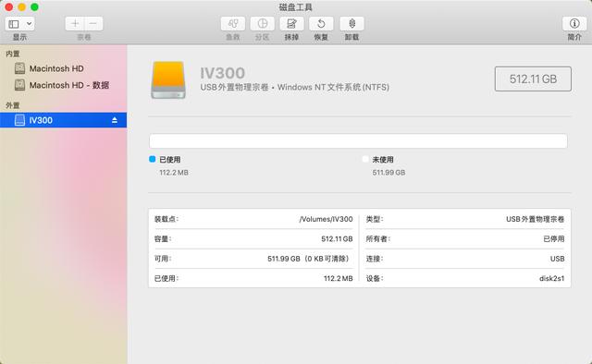Expand the display options dropdown arrow
Image resolution: width=592 pixels, height=364 pixels.
click(x=29, y=24)
